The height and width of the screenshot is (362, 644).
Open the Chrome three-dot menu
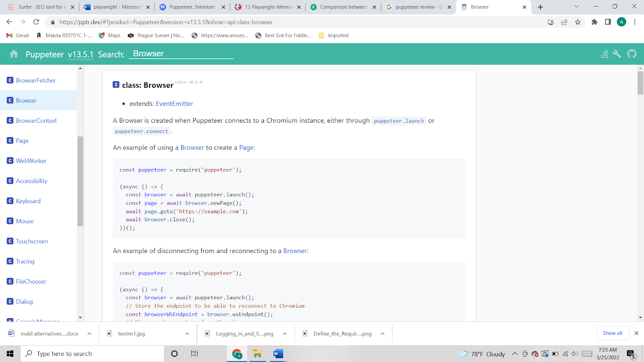(x=635, y=22)
